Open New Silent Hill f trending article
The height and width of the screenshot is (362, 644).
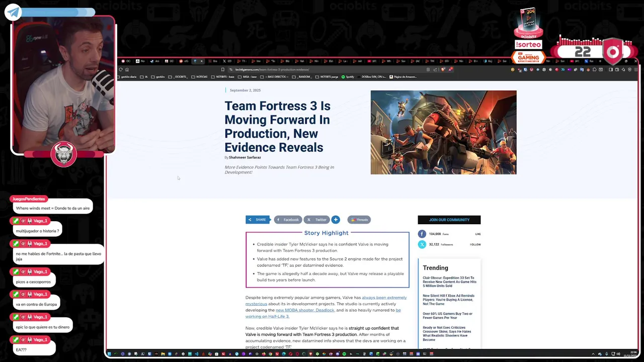click(449, 300)
